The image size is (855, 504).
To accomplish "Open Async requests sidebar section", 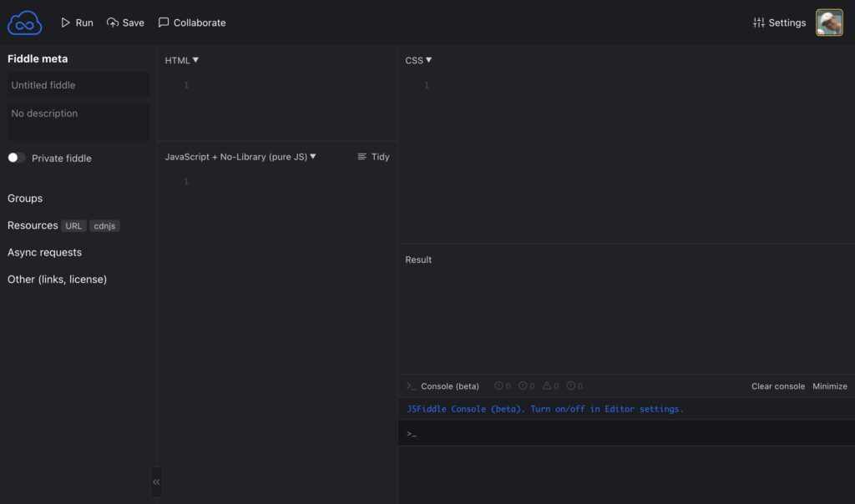I will 44,252.
